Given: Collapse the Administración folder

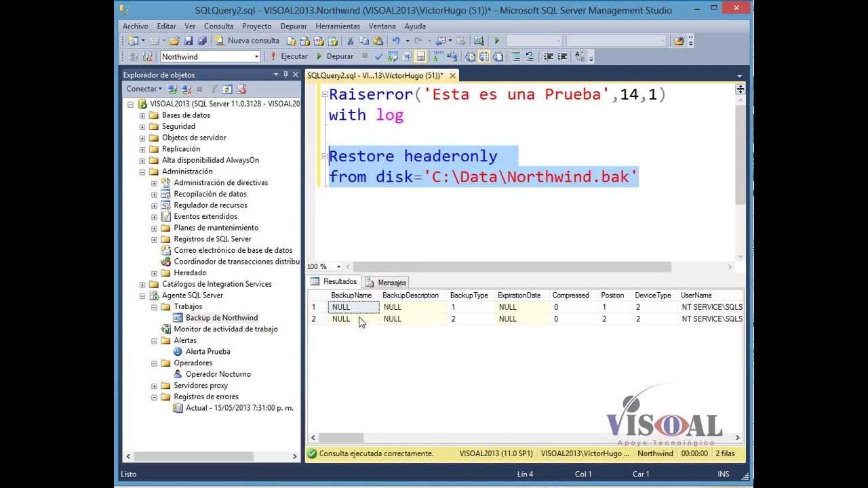Looking at the screenshot, I should [x=142, y=171].
